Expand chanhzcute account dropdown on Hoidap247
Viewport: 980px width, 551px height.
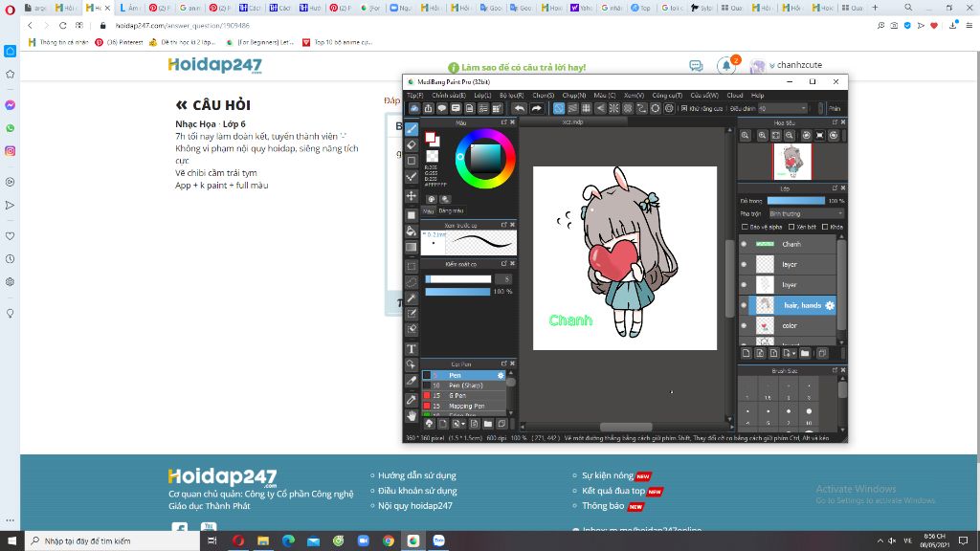click(772, 65)
